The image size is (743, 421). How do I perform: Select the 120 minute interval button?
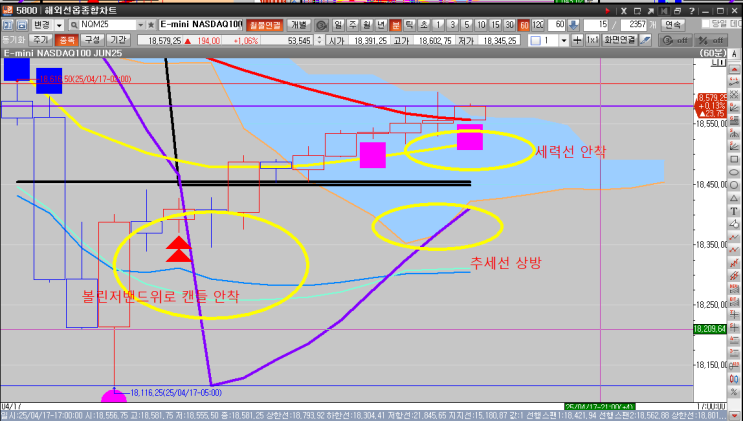(x=538, y=25)
